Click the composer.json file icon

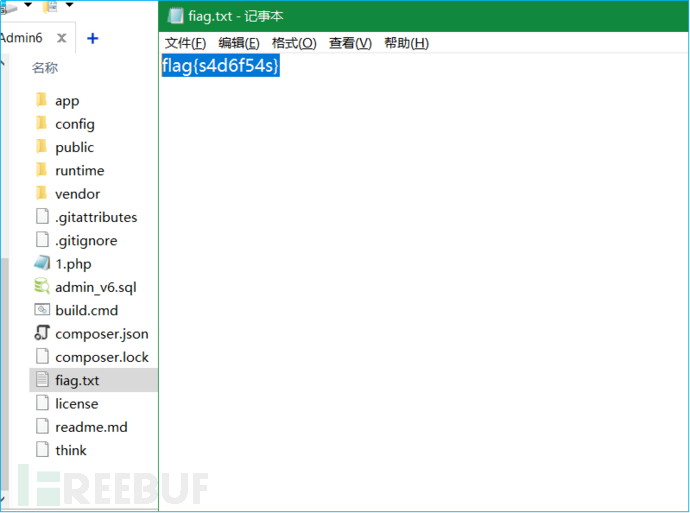42,333
